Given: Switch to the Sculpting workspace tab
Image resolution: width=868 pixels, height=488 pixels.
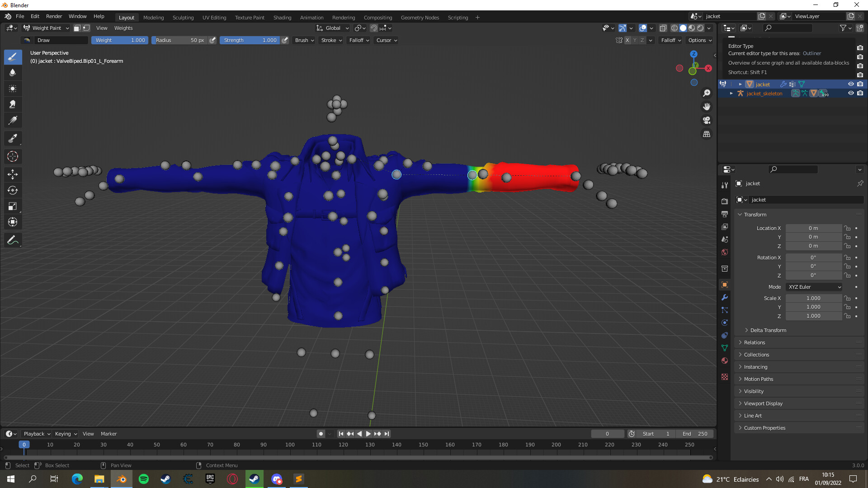Looking at the screenshot, I should tap(183, 18).
